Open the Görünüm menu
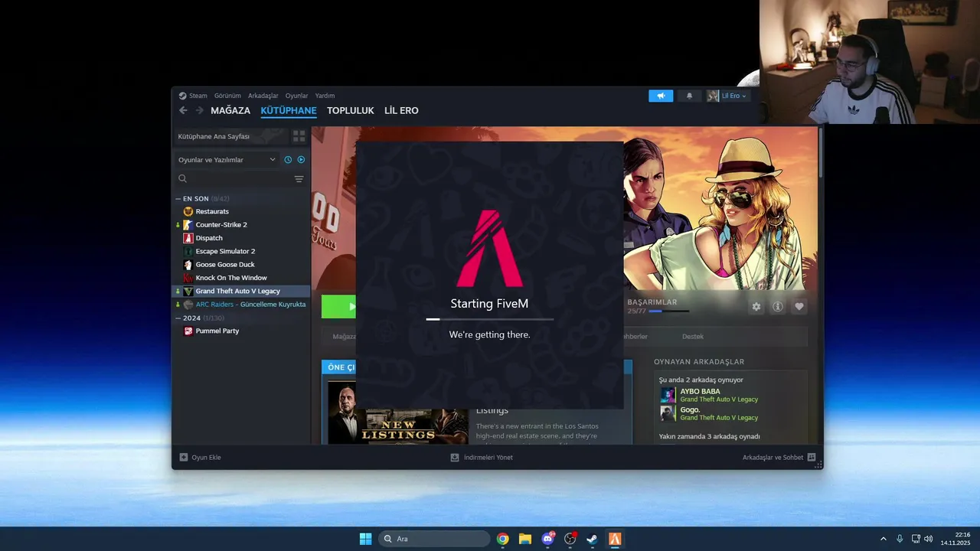Screen dimensions: 980x551 pos(227,96)
